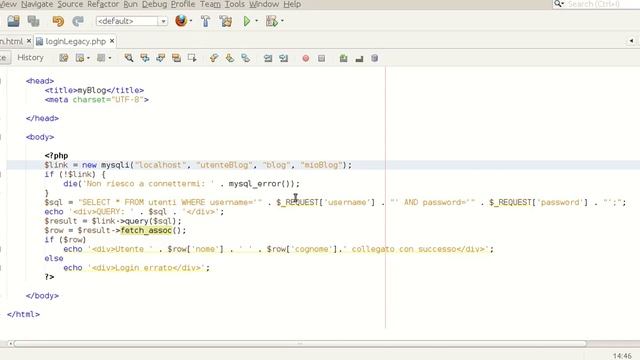Open the Run Project dropdown arrow

tap(257, 21)
